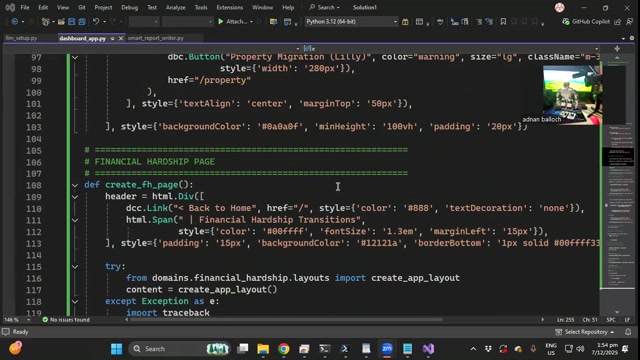Open GitHub Copilot menu
This screenshot has height=360, width=640.
pyautogui.click(x=586, y=22)
